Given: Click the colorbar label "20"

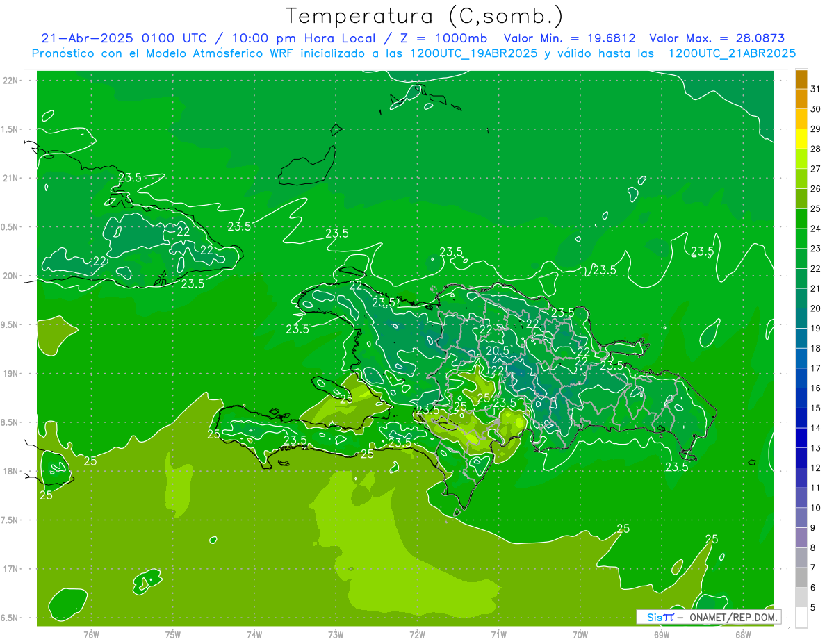Looking at the screenshot, I should point(815,308).
